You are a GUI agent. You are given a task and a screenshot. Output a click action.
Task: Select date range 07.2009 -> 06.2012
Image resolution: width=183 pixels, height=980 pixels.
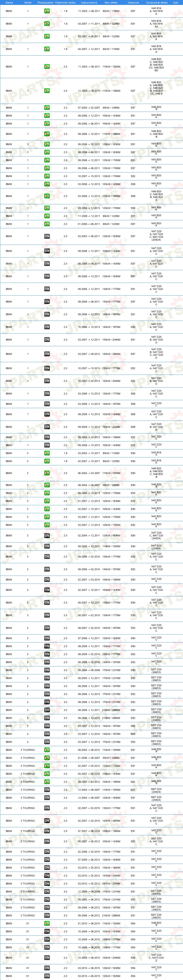89,860
